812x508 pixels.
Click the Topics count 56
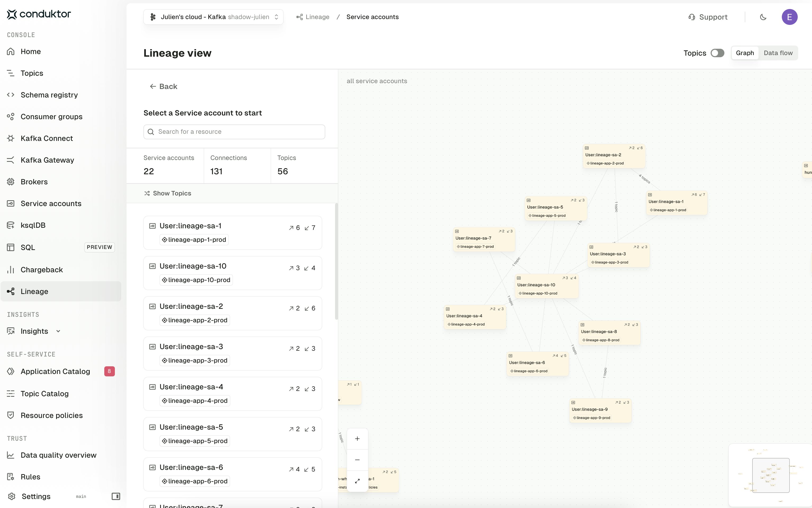coord(283,171)
